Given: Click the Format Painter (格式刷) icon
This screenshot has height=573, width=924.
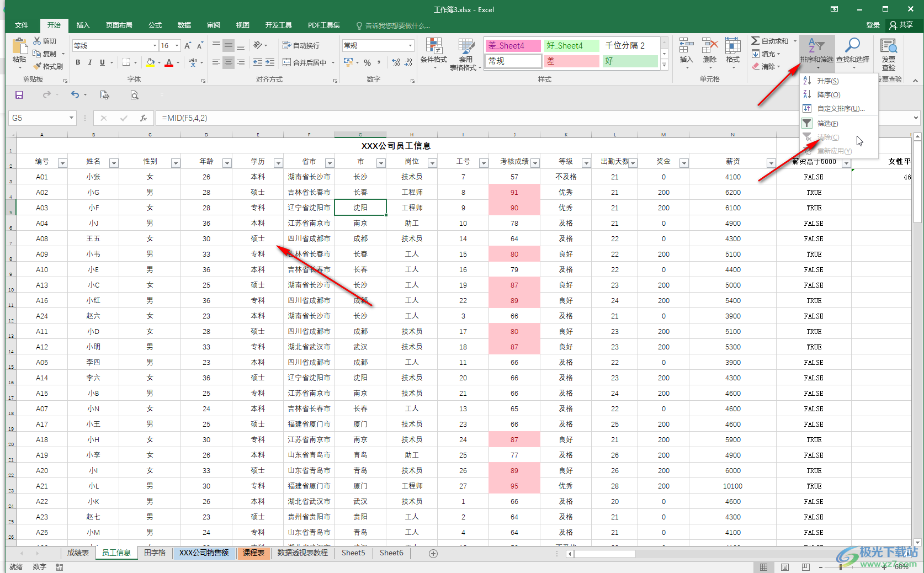Looking at the screenshot, I should pos(37,66).
